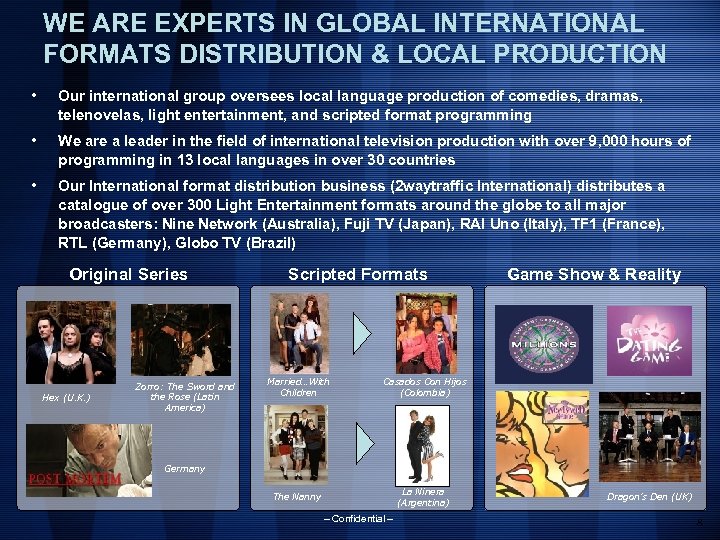Click the Post Mortem series image
720x540 pixels.
pos(89,460)
